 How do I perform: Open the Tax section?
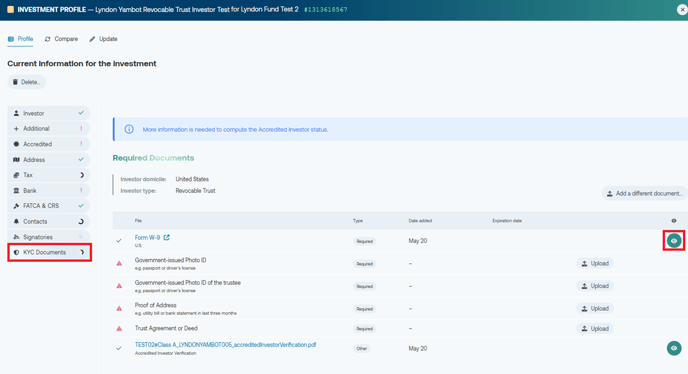coord(49,175)
